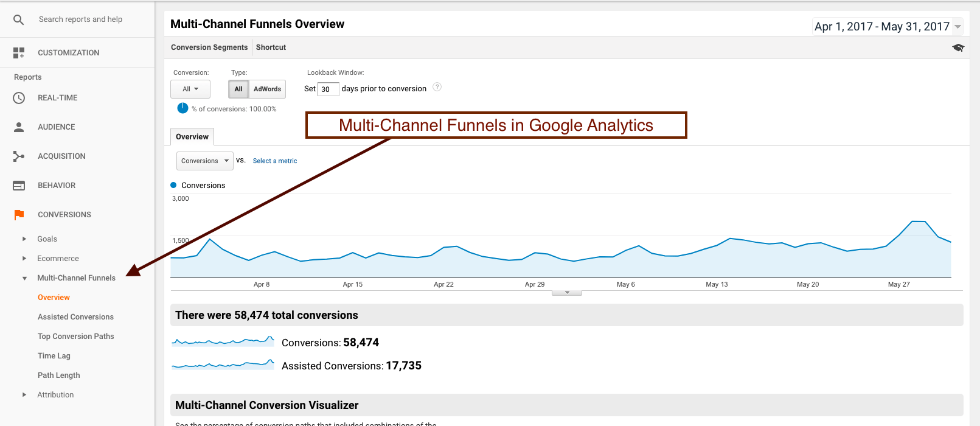Viewport: 980px width, 426px height.
Task: Click the Shortcut menu item
Action: (x=271, y=47)
